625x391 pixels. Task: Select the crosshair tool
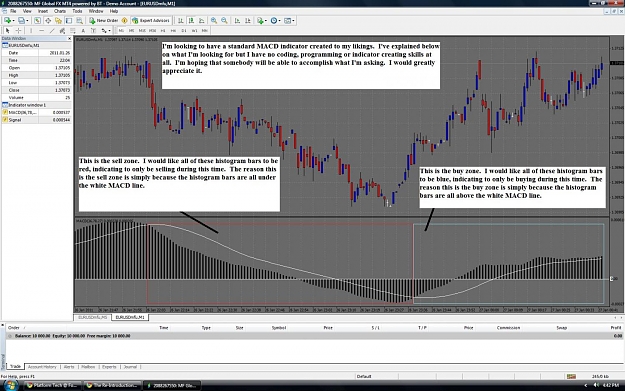point(18,30)
